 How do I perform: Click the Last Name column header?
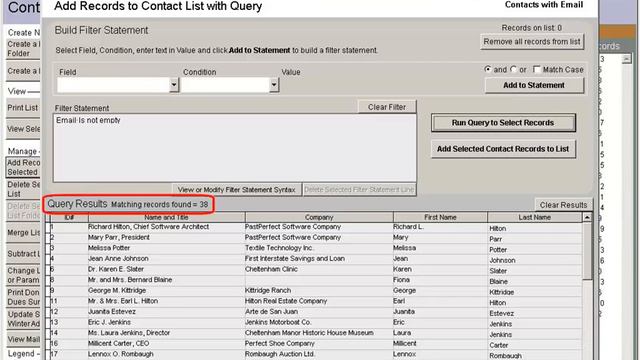[x=534, y=217]
